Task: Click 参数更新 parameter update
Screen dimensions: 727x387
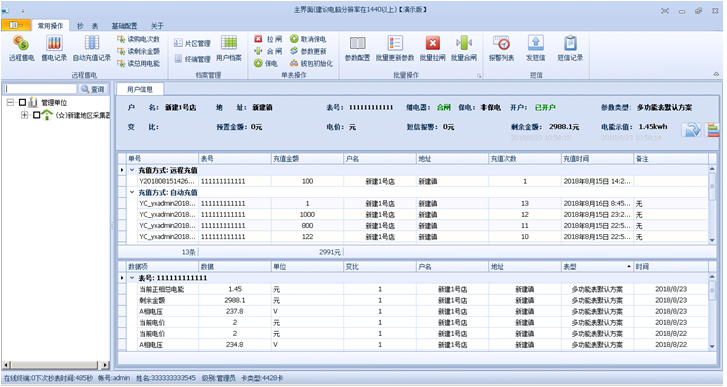Action: point(308,51)
